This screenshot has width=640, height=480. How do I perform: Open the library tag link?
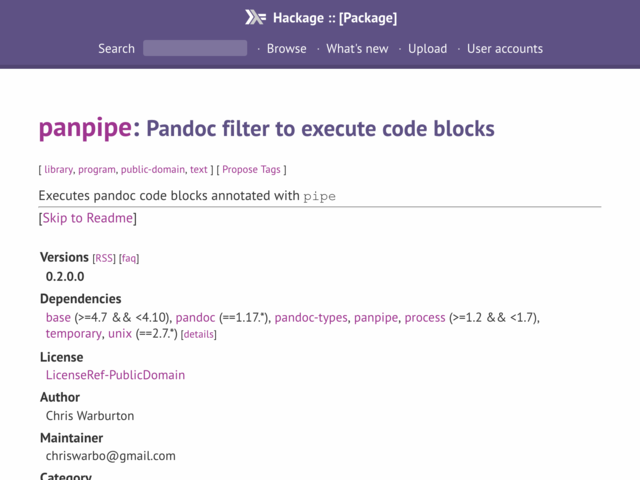coord(58,169)
